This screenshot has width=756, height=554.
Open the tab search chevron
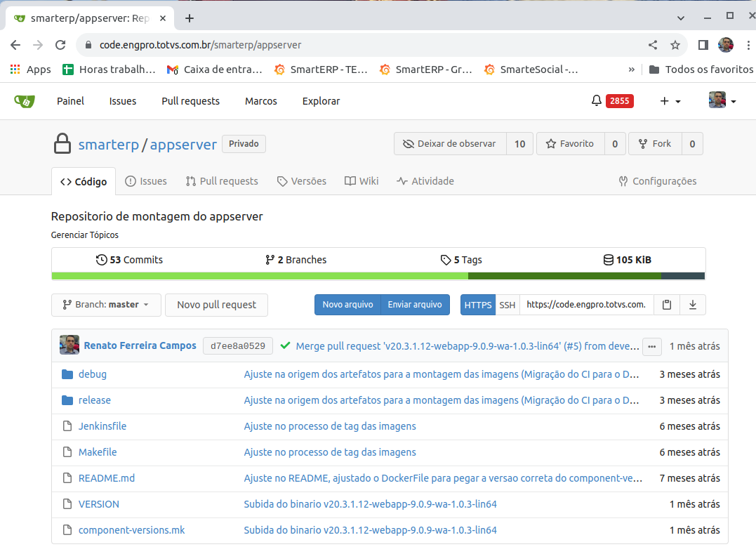pyautogui.click(x=681, y=18)
